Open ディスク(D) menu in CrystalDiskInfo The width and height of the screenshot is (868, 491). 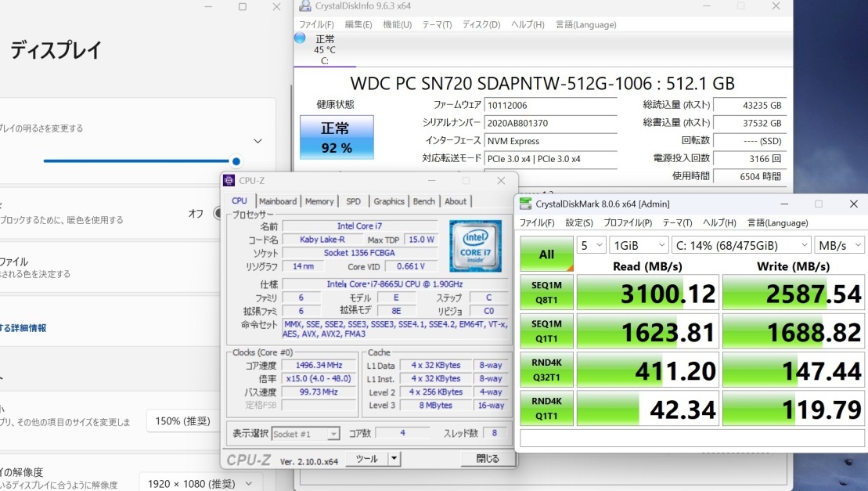[481, 24]
